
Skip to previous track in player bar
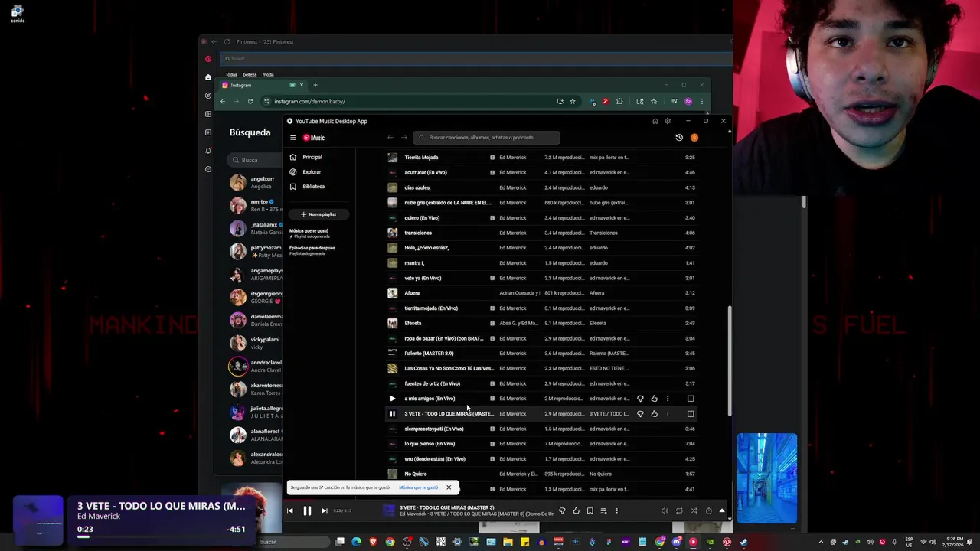(x=289, y=510)
